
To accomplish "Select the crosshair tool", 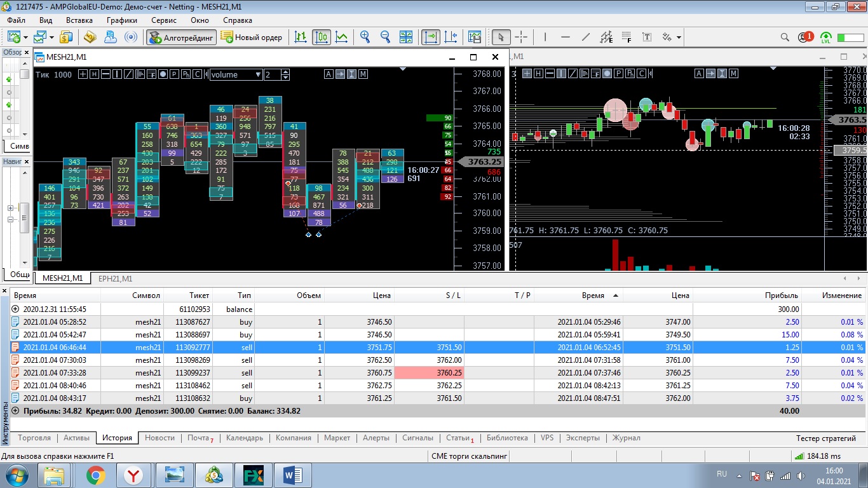I will (521, 37).
